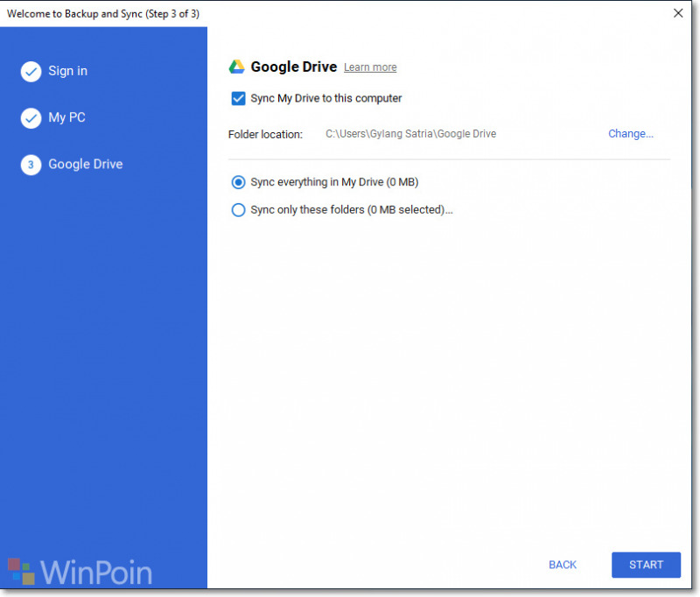Uncheck Sync My Drive to this computer
This screenshot has width=700, height=597.
tap(238, 98)
